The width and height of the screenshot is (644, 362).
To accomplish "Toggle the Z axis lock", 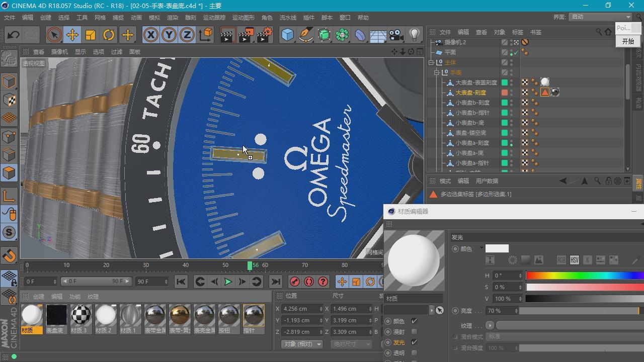I will pos(187,35).
